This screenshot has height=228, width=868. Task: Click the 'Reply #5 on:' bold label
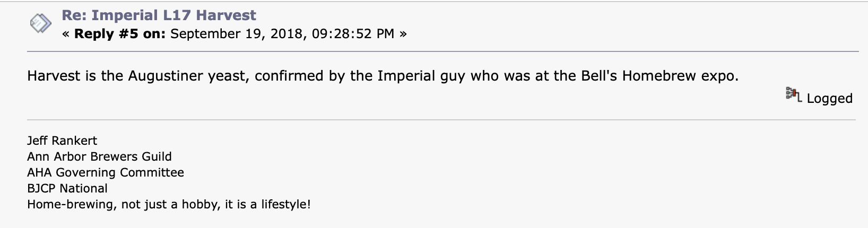(x=120, y=34)
